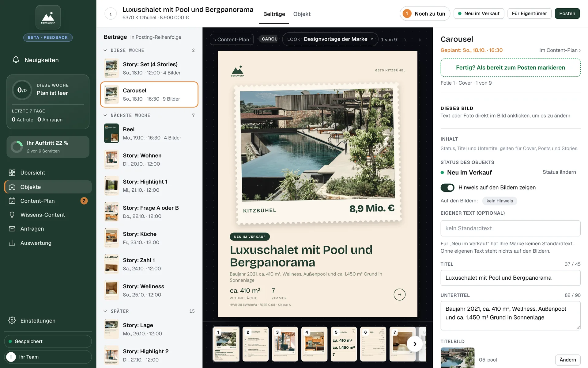Open Neu im Verkauf status dropdown in header
The image size is (588, 368).
(x=479, y=13)
